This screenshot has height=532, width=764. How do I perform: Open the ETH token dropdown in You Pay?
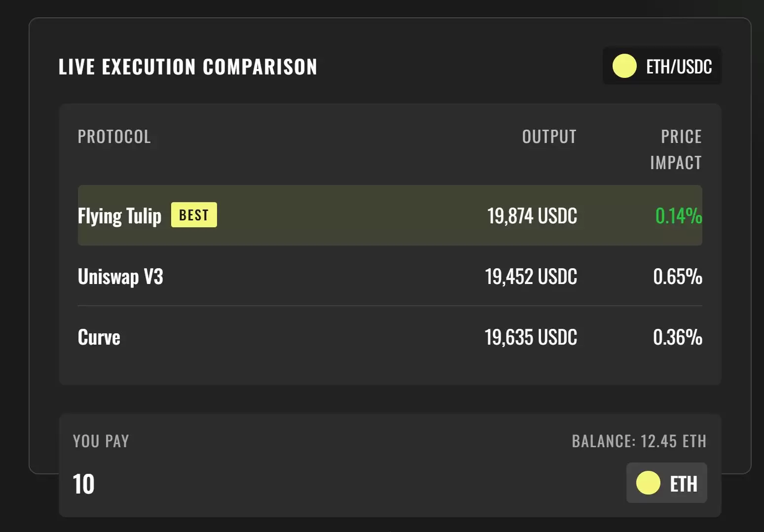click(666, 483)
